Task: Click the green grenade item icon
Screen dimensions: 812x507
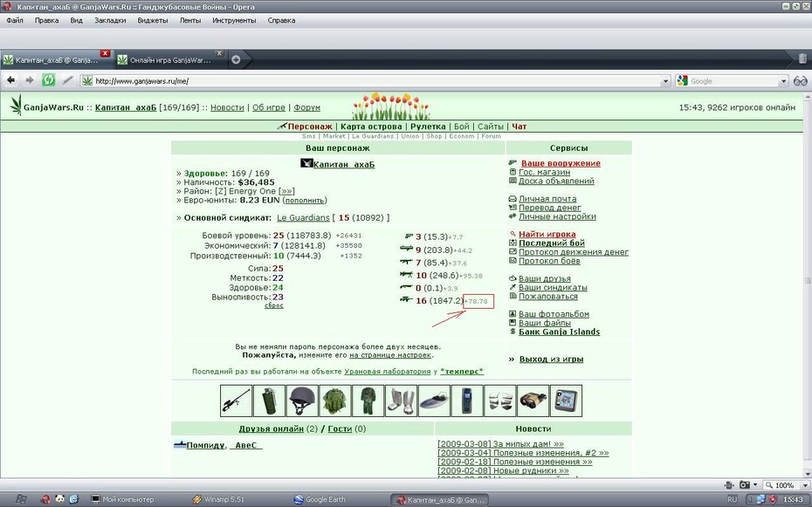Action: point(269,401)
